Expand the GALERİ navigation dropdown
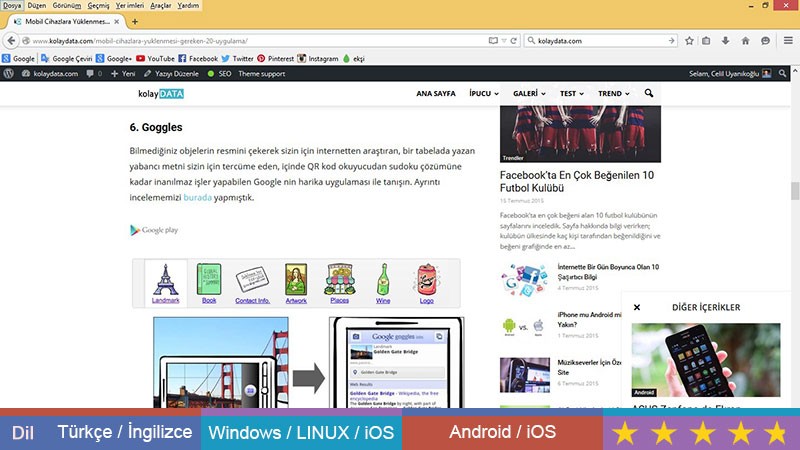The width and height of the screenshot is (800, 450). (529, 93)
